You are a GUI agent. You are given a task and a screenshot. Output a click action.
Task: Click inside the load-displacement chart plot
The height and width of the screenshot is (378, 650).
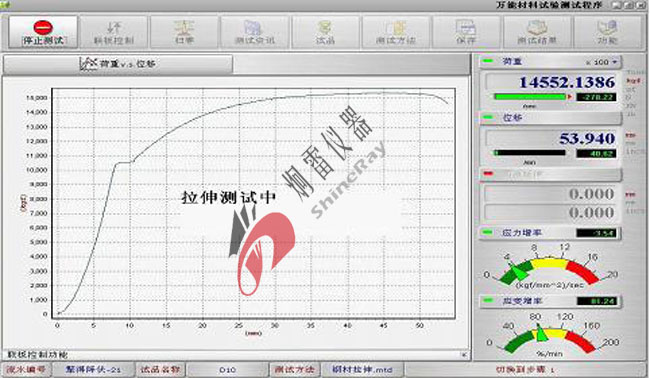click(254, 203)
